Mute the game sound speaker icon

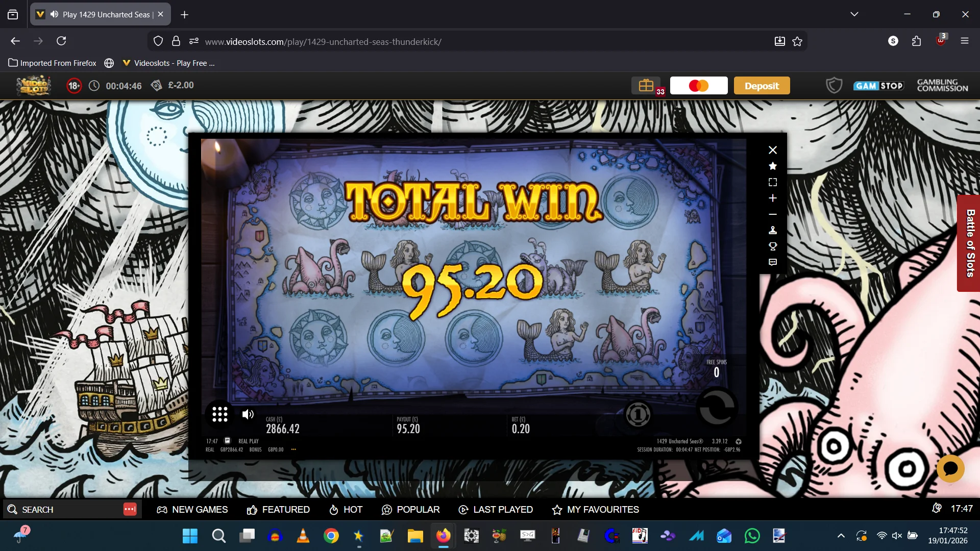(248, 414)
